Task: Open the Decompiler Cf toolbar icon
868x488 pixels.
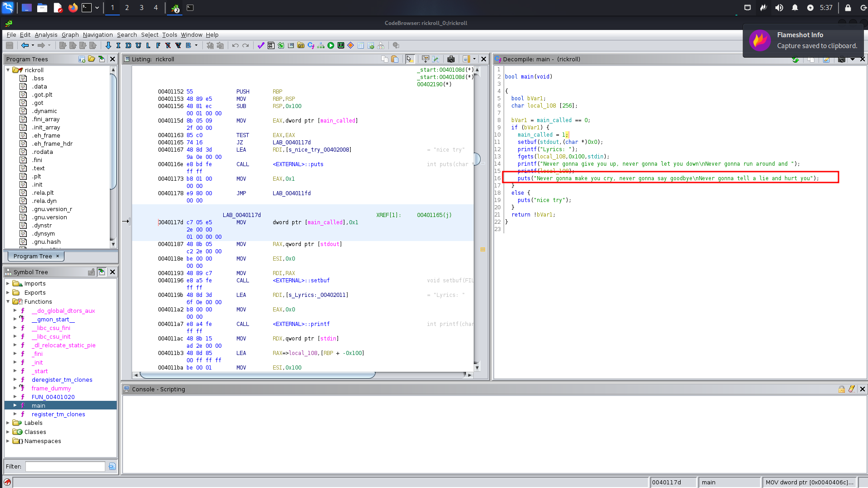Action: click(x=311, y=45)
